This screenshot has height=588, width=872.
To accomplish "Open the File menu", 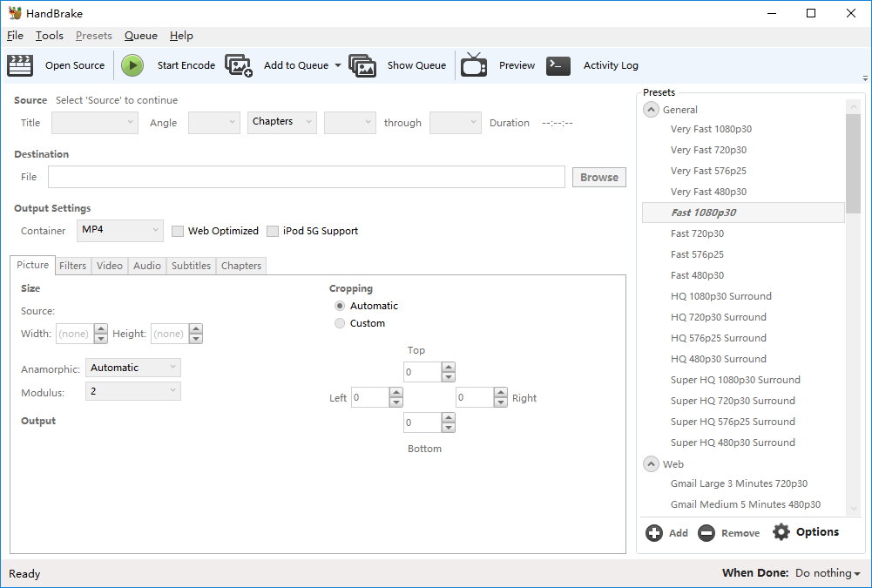I will (x=15, y=36).
